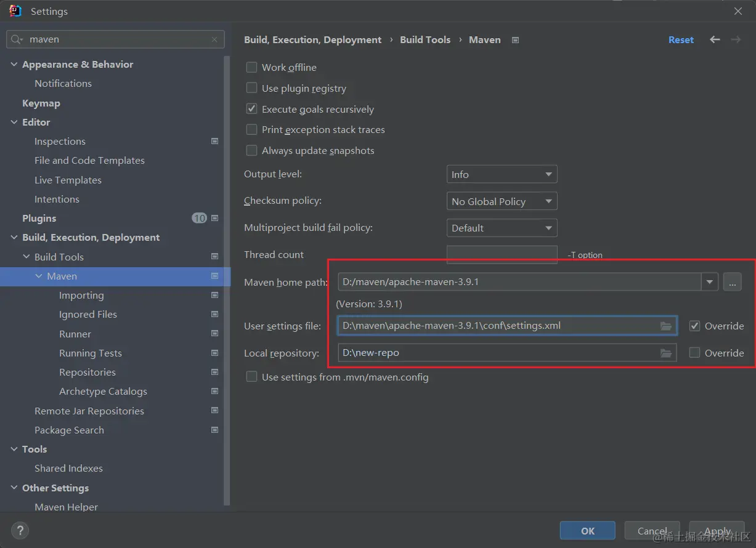Viewport: 756px width, 548px height.
Task: Collapse the Build Tools tree node
Action: point(26,257)
